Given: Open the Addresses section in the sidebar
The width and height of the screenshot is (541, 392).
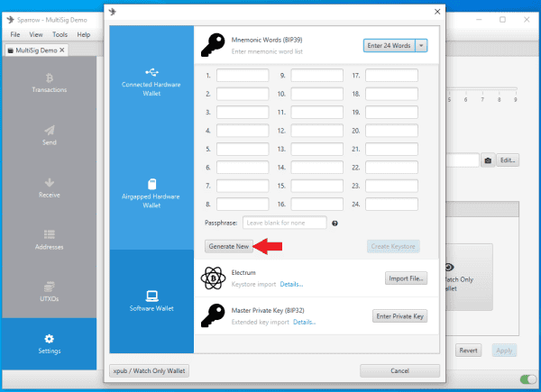Looking at the screenshot, I should tap(49, 241).
